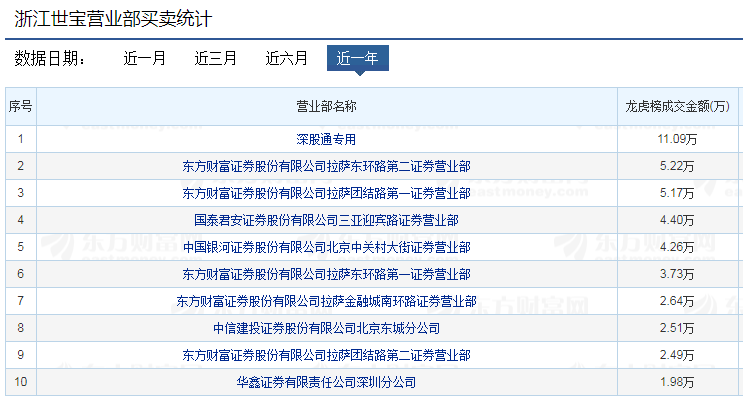Click the 数据日期 label
The height and width of the screenshot is (399, 743).
point(50,58)
